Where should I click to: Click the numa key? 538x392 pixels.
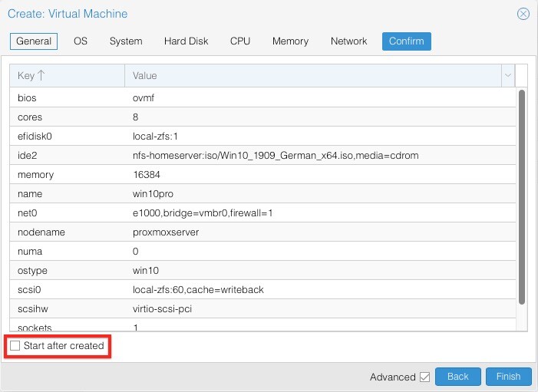(30, 252)
